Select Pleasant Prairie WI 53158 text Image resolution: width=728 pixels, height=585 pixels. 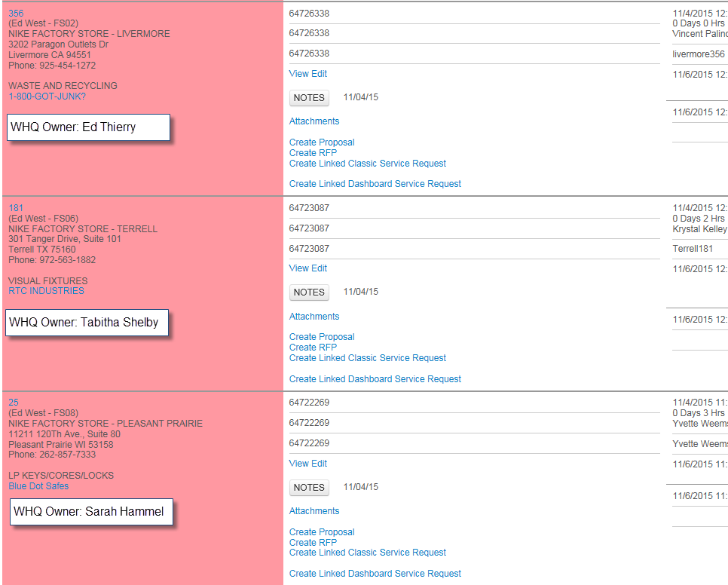61,444
